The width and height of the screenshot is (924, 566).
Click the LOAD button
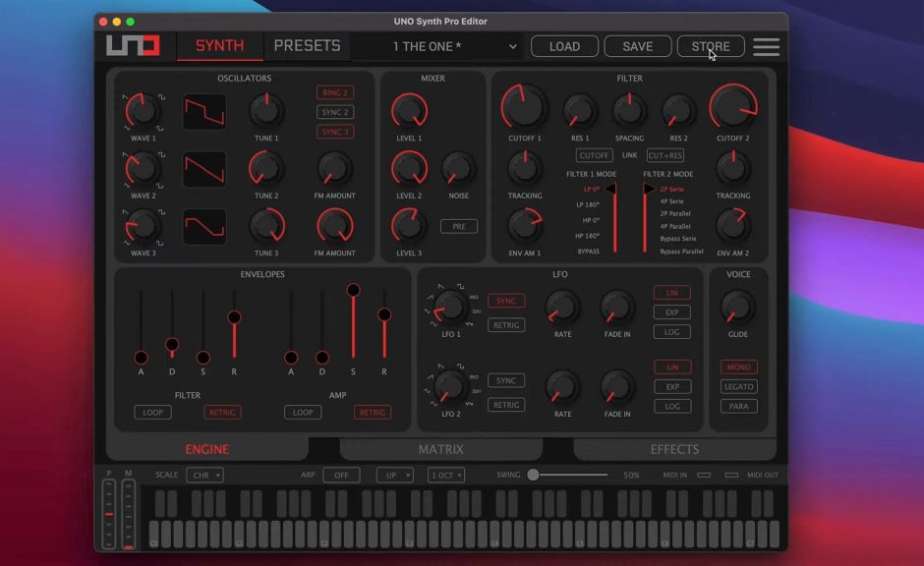564,46
